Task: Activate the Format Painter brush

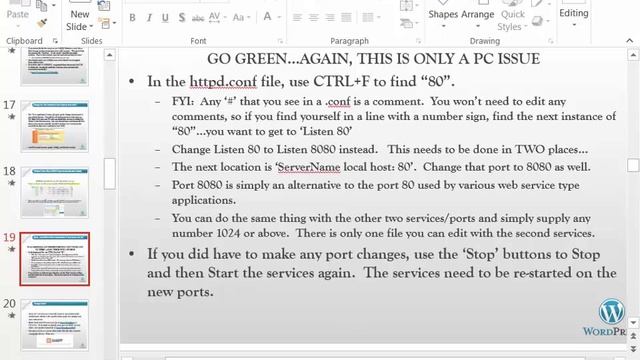Action: tap(42, 23)
